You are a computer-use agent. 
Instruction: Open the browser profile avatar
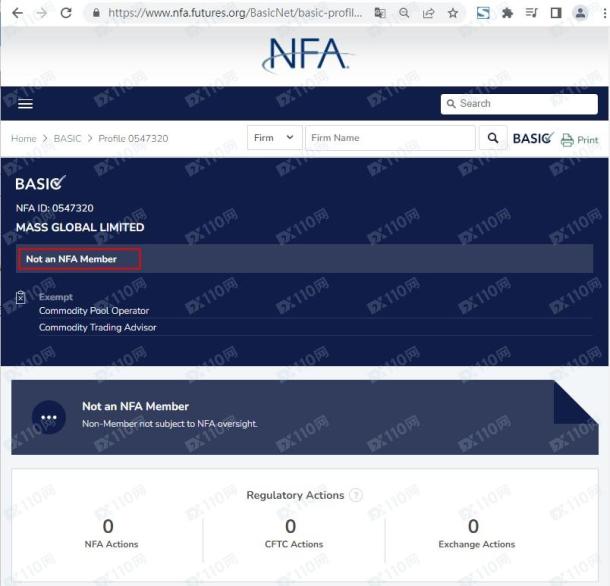pos(580,13)
